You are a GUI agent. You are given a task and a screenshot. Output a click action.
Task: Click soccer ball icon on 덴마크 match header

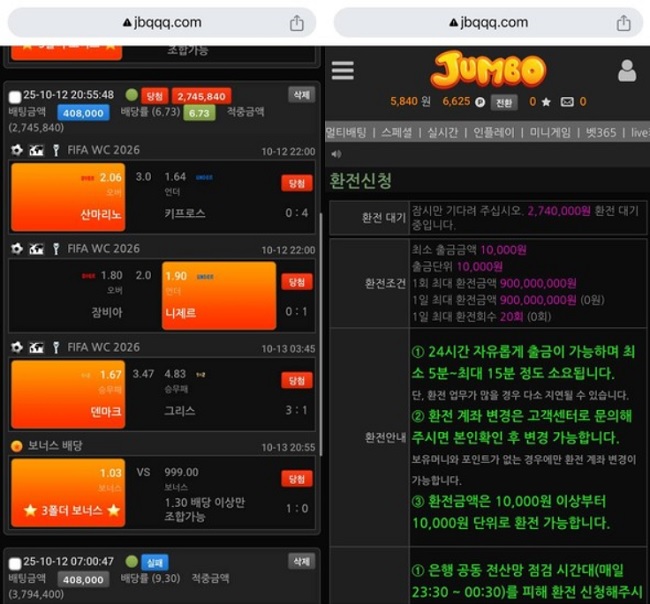point(17,347)
